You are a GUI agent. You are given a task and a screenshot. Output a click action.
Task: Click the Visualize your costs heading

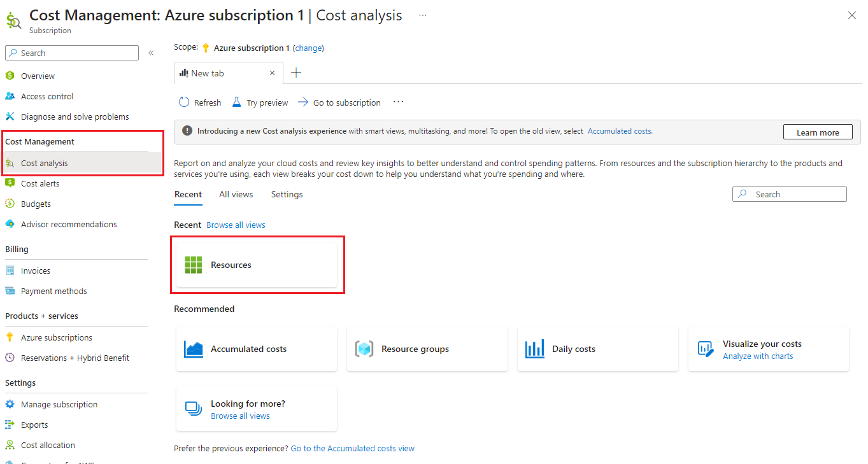tap(762, 344)
